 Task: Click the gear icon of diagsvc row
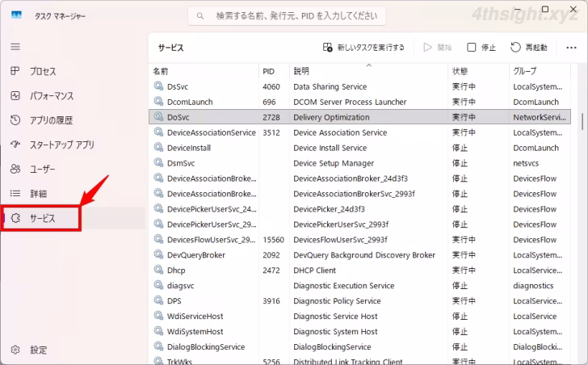[158, 285]
